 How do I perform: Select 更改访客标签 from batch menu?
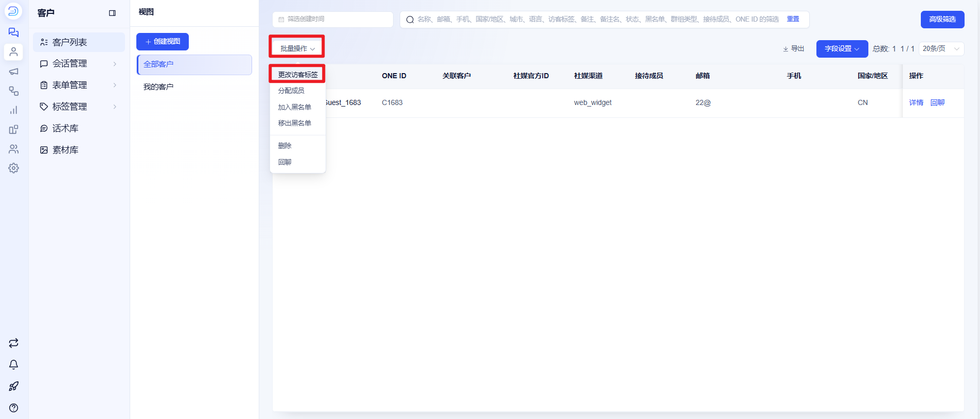coord(298,75)
